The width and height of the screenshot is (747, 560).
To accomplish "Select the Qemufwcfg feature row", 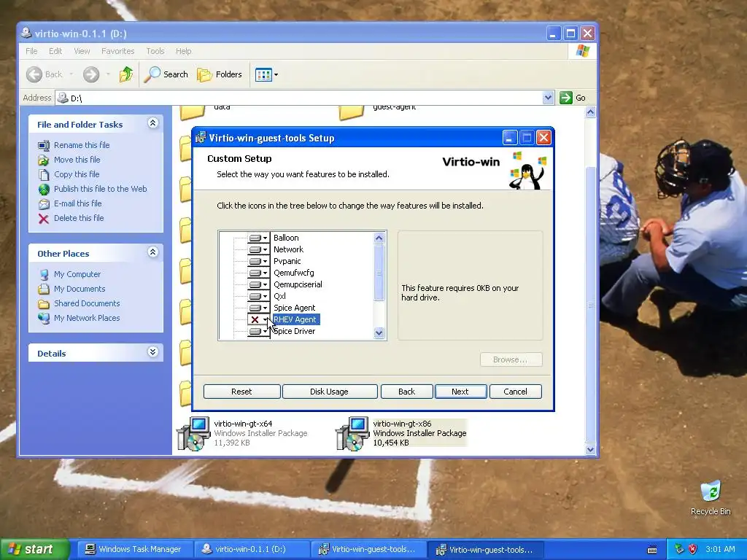I will pyautogui.click(x=293, y=273).
